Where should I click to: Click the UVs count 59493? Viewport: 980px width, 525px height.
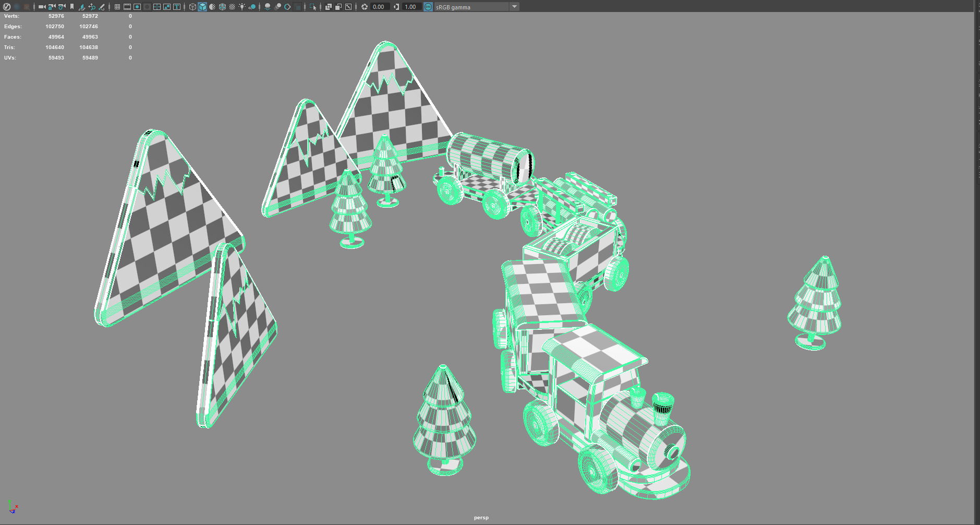[x=56, y=58]
